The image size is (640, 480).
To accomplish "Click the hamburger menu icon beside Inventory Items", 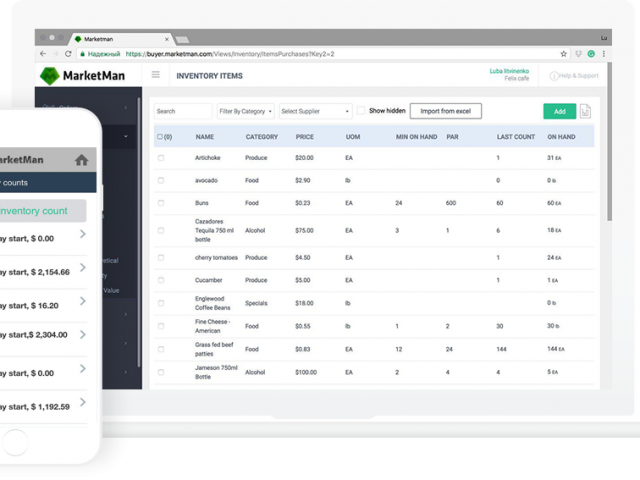I will 156,75.
